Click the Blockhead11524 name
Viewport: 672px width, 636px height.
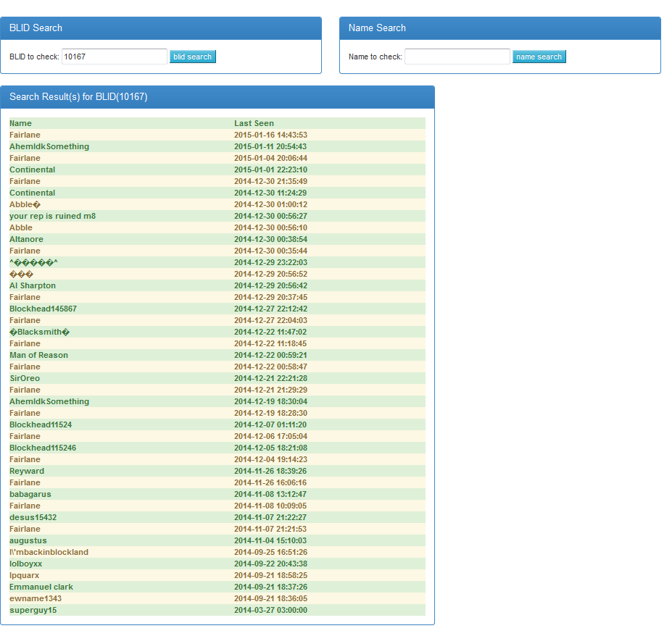click(x=41, y=424)
